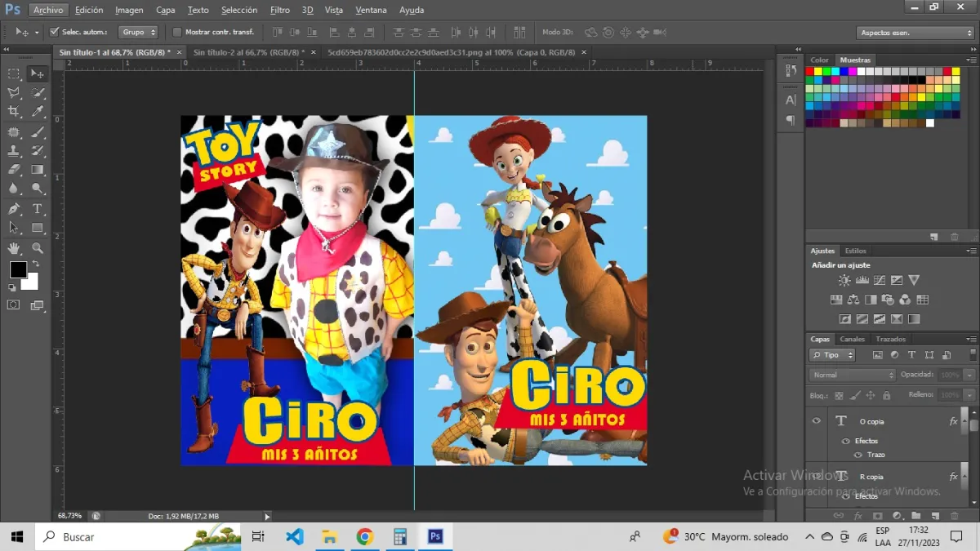The width and height of the screenshot is (980, 551).
Task: Add layer style fx button at bottom
Action: point(858,516)
